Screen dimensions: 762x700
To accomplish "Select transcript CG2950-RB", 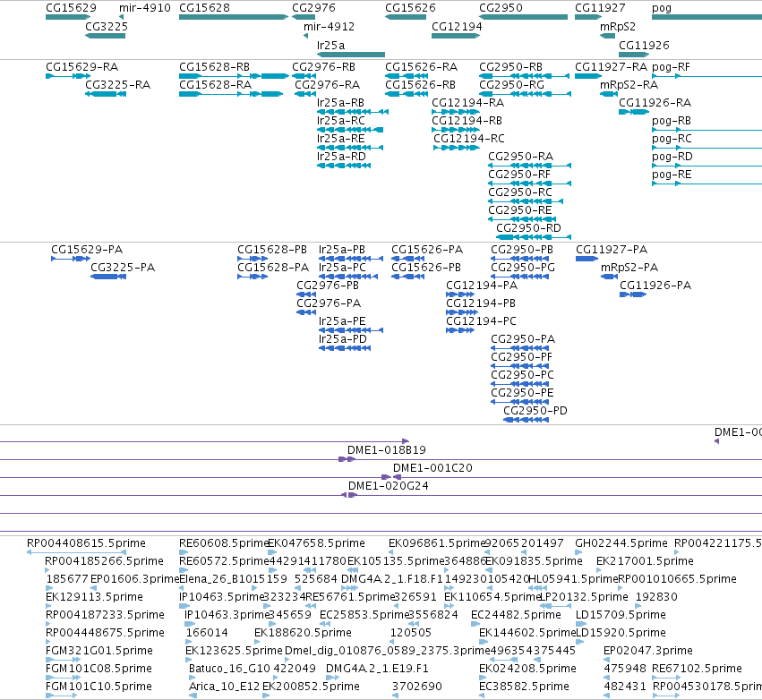I will tap(524, 76).
